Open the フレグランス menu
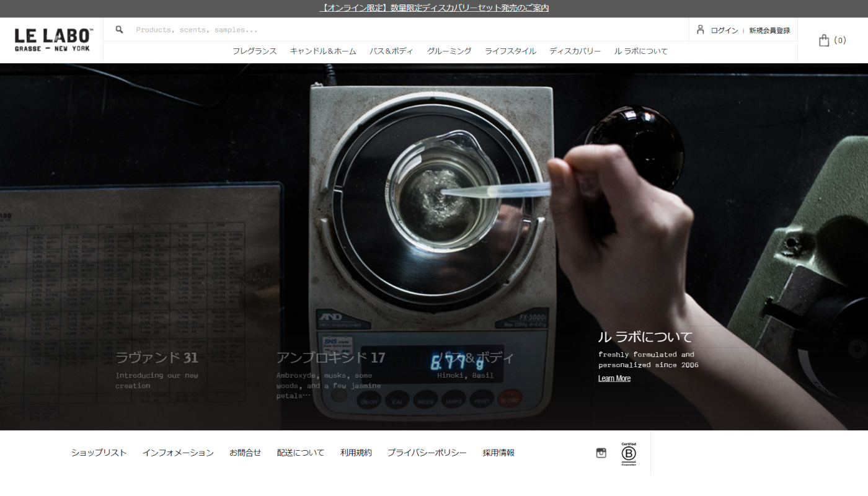 coord(254,51)
